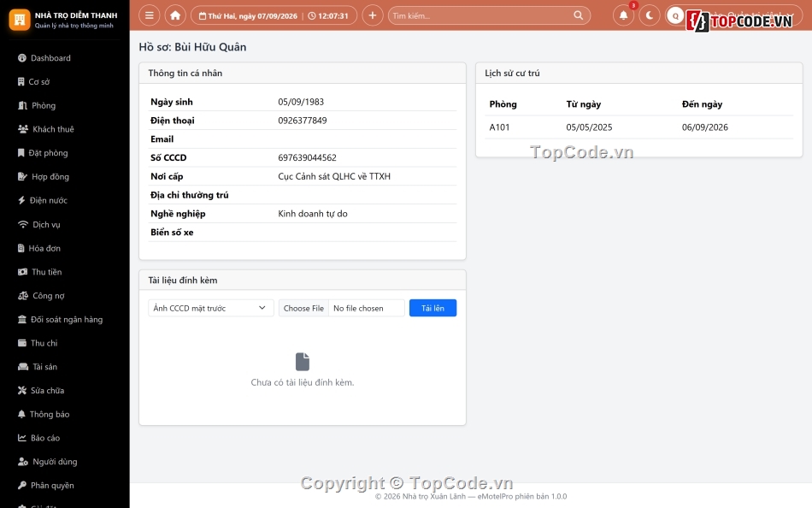
Task: Click the Tải lên upload button
Action: pos(433,308)
